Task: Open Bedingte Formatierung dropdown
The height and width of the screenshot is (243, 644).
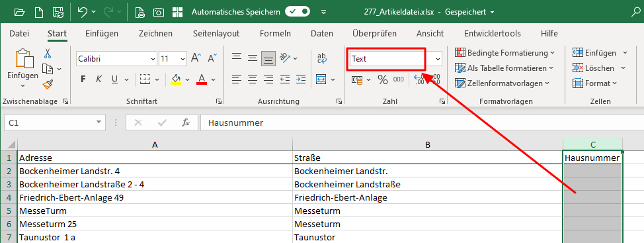Action: (x=504, y=52)
